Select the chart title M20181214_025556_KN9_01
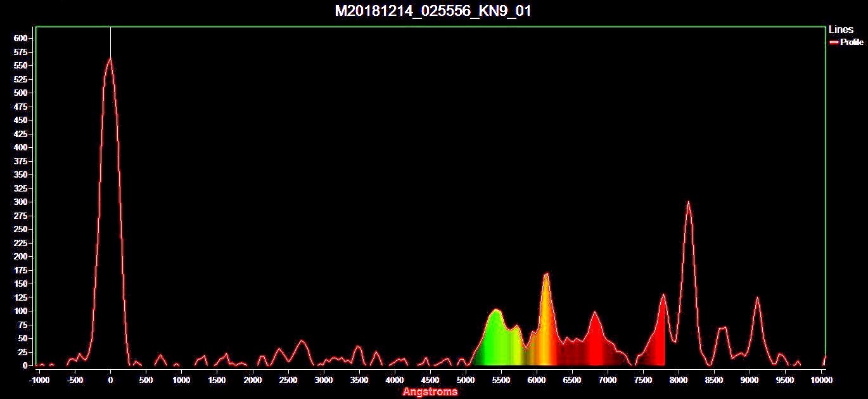Viewport: 868px width, 399px height. pyautogui.click(x=433, y=11)
